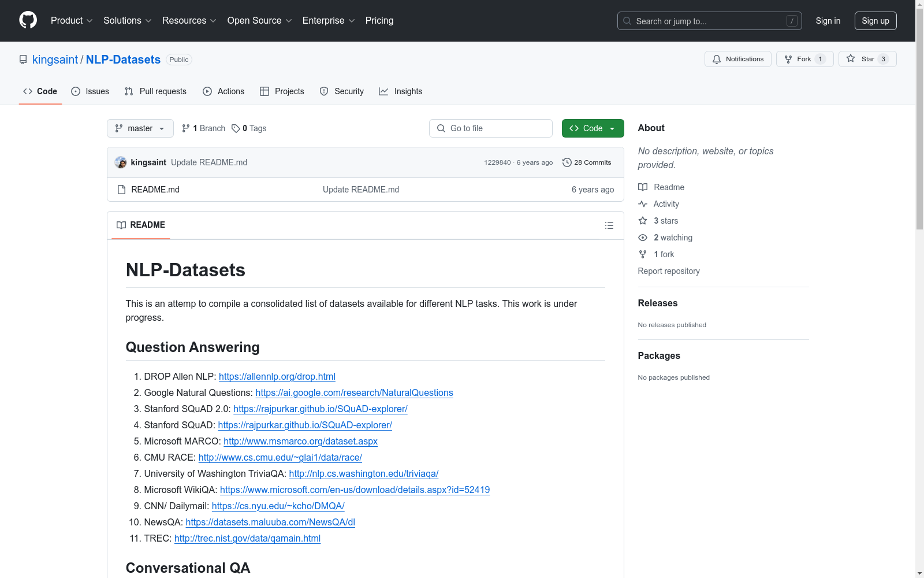Click the Packages heading
This screenshot has height=578, width=924.
(x=659, y=355)
